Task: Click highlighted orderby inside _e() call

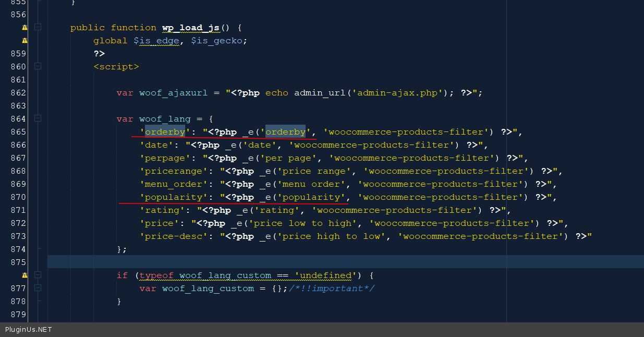Action: point(285,132)
